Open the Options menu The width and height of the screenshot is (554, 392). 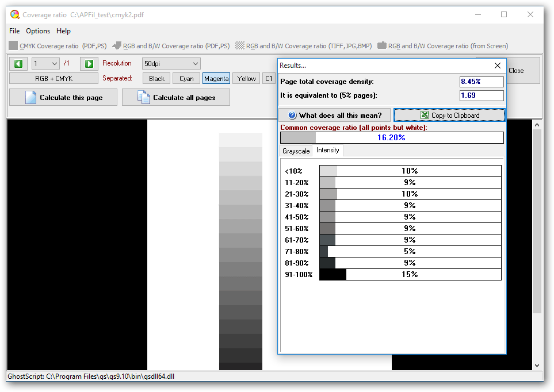click(37, 31)
